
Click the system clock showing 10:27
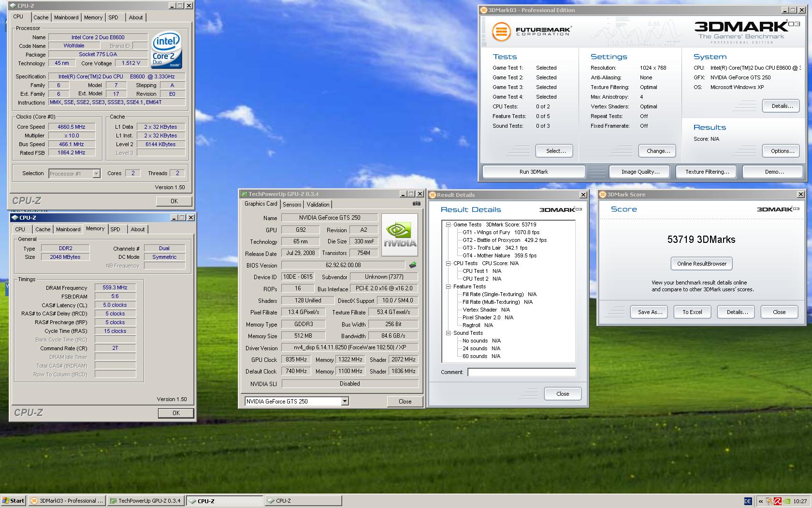(x=800, y=501)
